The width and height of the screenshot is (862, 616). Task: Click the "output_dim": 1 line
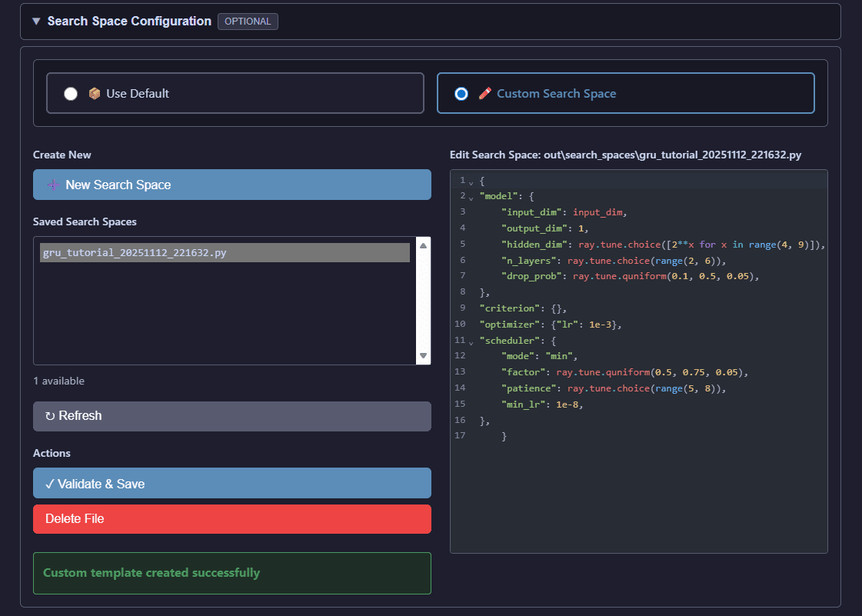pyautogui.click(x=544, y=228)
